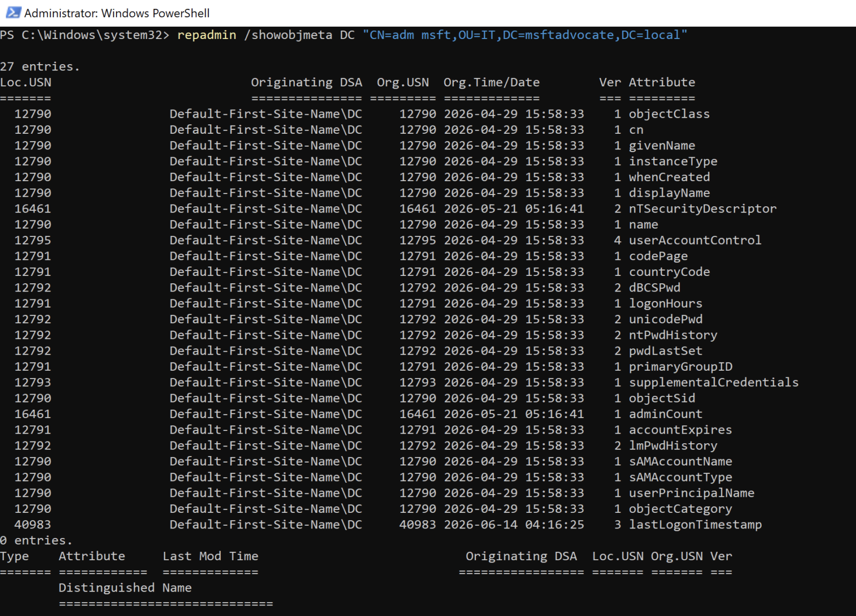Click the '2026-06-14 04:16:25' timestamp
Image resolution: width=856 pixels, height=616 pixels.
pos(514,525)
